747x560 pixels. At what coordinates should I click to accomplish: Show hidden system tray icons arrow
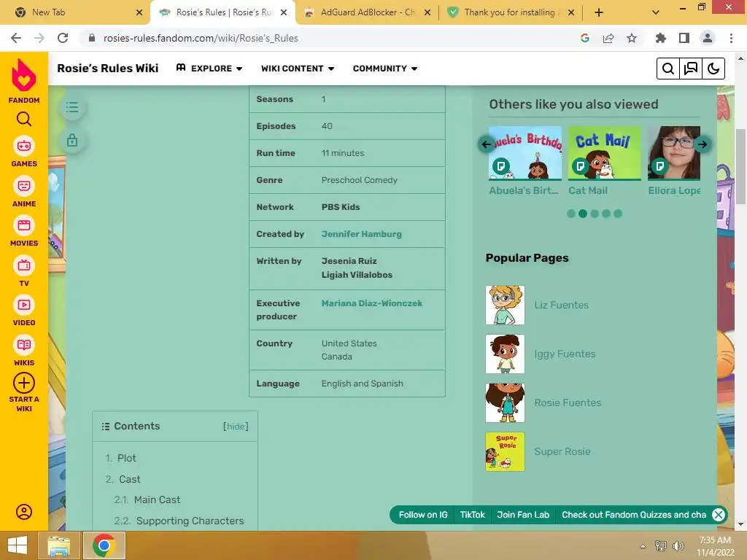tap(643, 545)
